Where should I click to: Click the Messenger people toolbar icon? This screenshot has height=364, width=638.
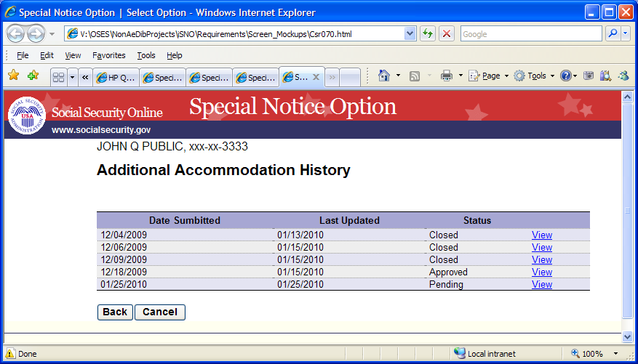[623, 76]
